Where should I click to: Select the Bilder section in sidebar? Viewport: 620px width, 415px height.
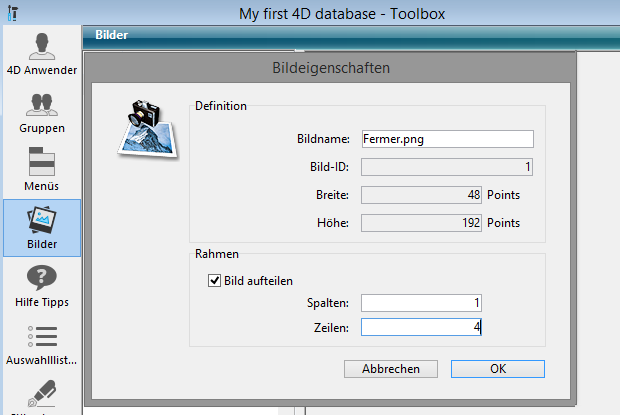coord(42,228)
